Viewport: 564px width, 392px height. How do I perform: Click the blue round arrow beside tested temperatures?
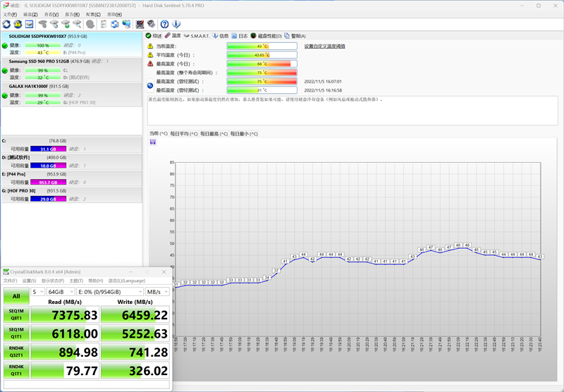pyautogui.click(x=150, y=85)
